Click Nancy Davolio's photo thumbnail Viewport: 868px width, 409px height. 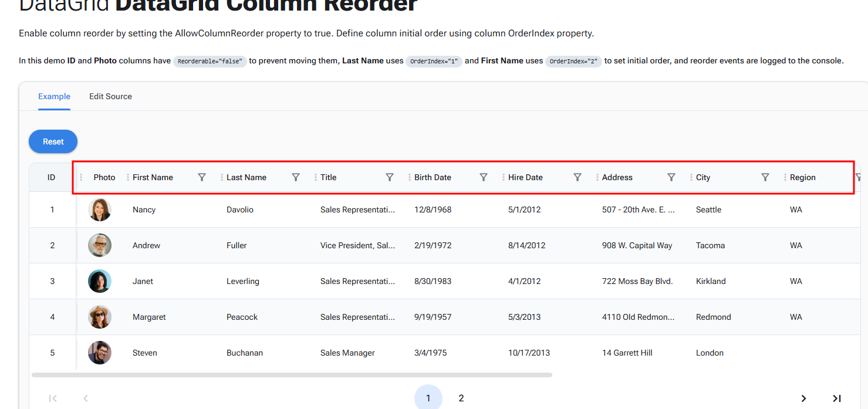tap(100, 209)
